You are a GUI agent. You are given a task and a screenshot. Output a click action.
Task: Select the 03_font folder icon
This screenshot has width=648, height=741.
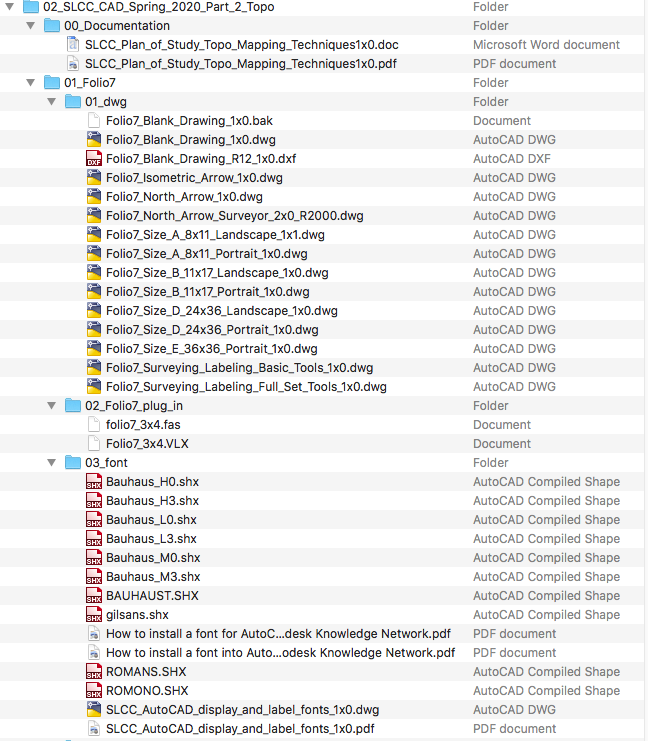tap(73, 463)
